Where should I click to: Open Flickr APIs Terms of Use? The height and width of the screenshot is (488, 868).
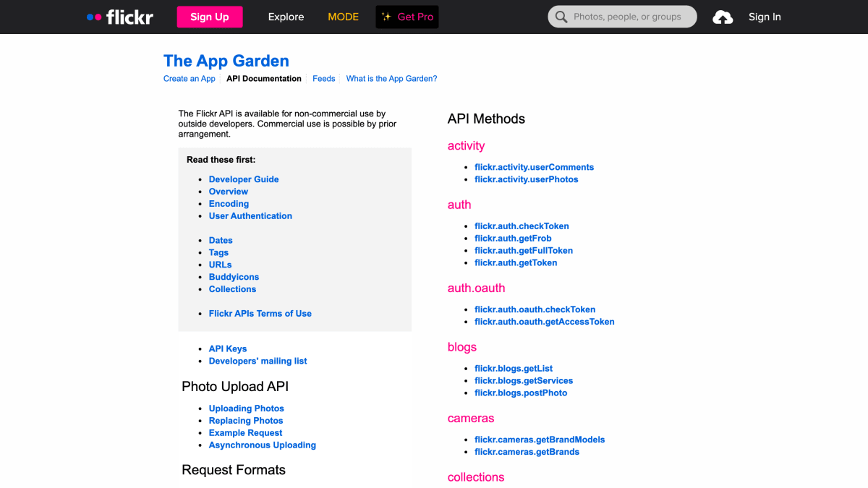tap(260, 314)
